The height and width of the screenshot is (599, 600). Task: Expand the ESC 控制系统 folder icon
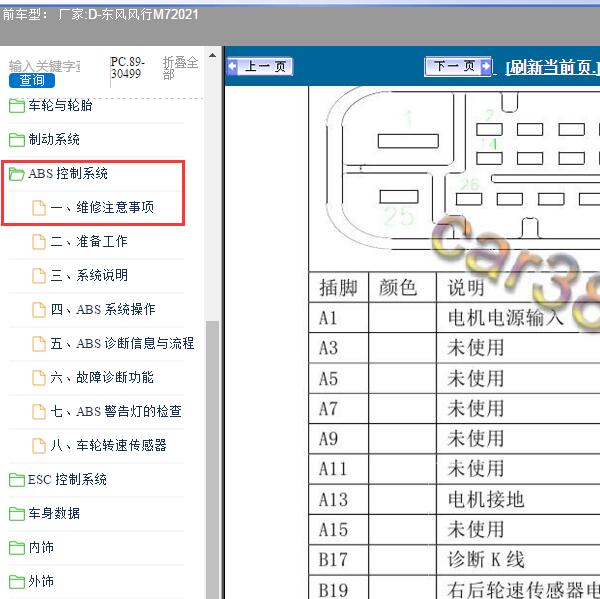click(16, 480)
